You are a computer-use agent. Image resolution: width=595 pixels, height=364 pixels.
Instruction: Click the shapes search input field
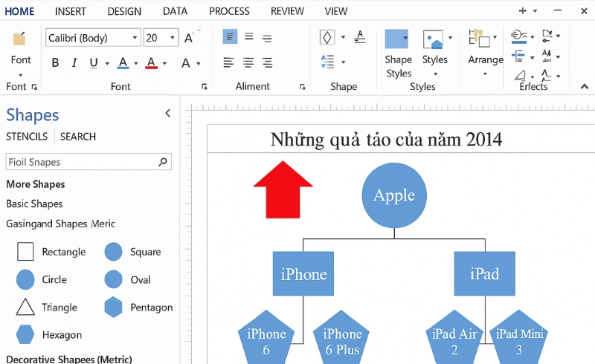click(89, 162)
